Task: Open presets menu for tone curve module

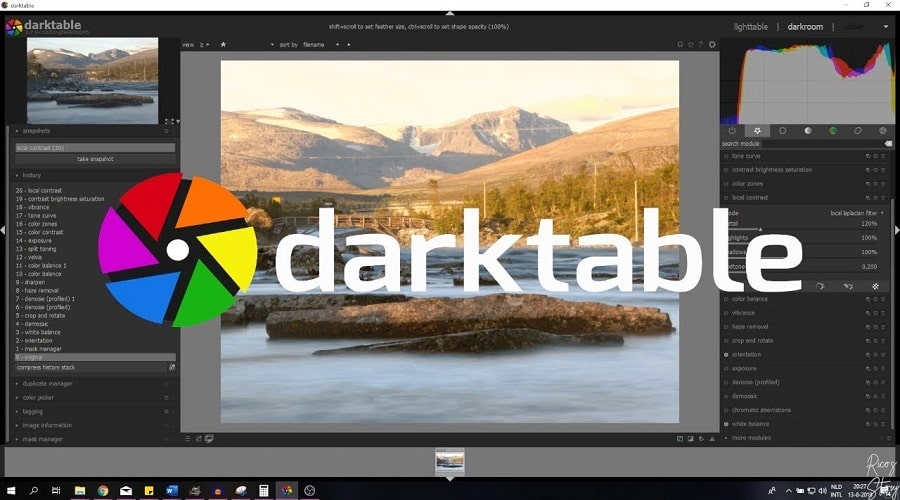Action: tap(883, 156)
